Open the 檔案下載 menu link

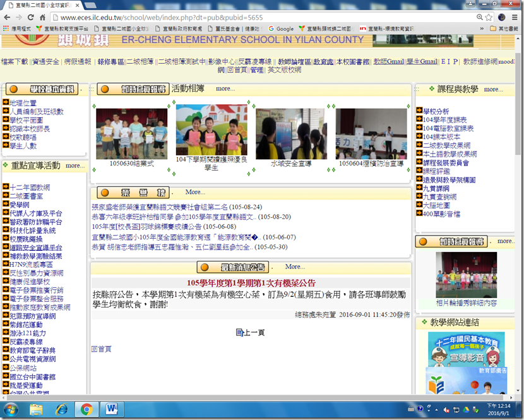pyautogui.click(x=15, y=61)
